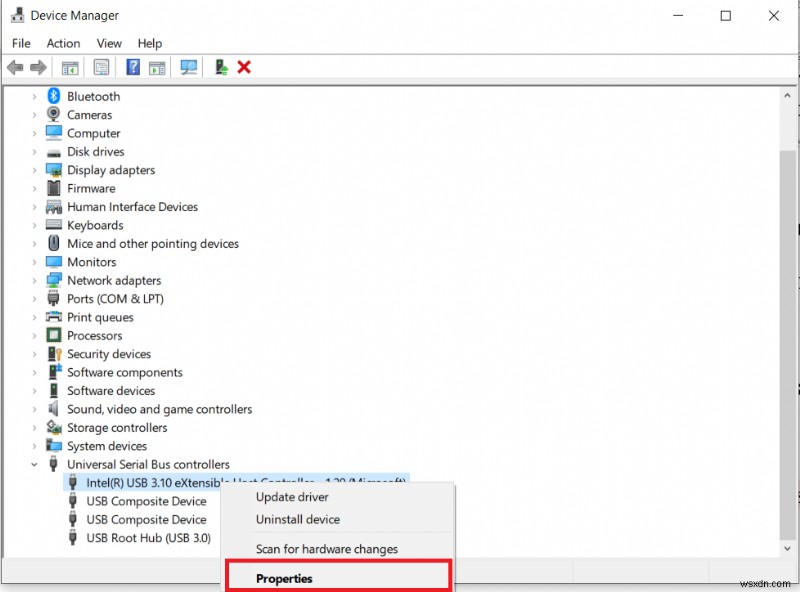Expand the Display adapters node

click(x=34, y=170)
